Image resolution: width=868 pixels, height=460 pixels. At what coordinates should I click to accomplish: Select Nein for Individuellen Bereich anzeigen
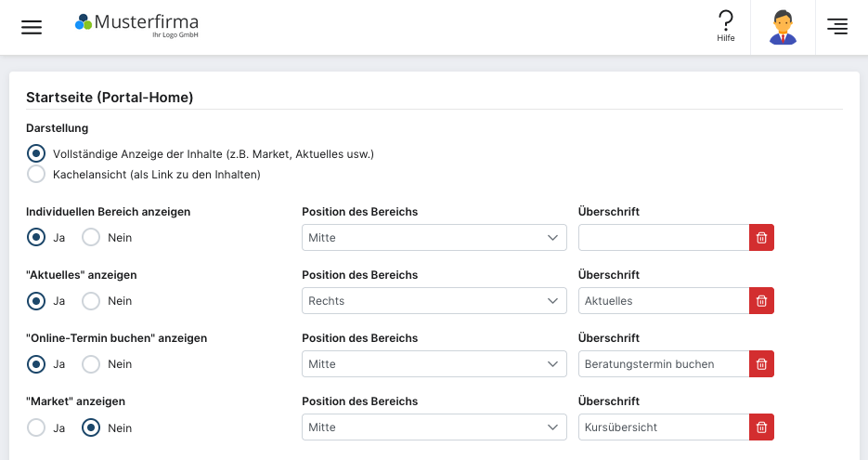[x=91, y=238]
